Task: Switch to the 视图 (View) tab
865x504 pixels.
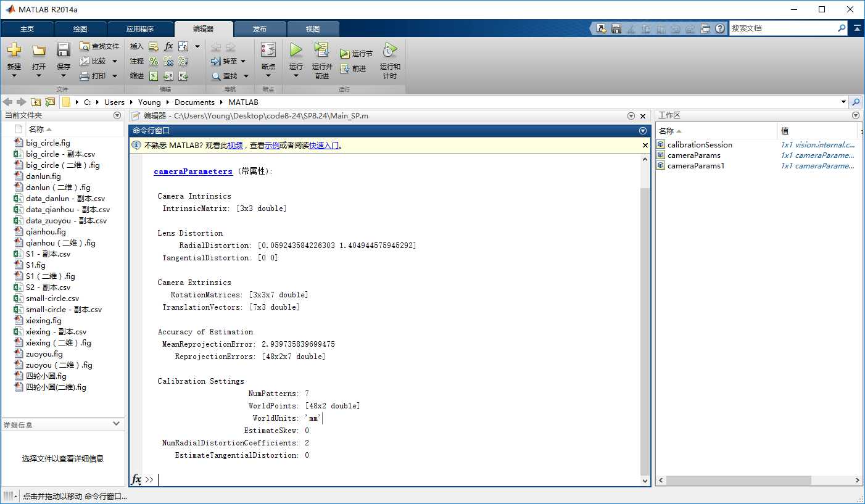Action: pyautogui.click(x=313, y=29)
